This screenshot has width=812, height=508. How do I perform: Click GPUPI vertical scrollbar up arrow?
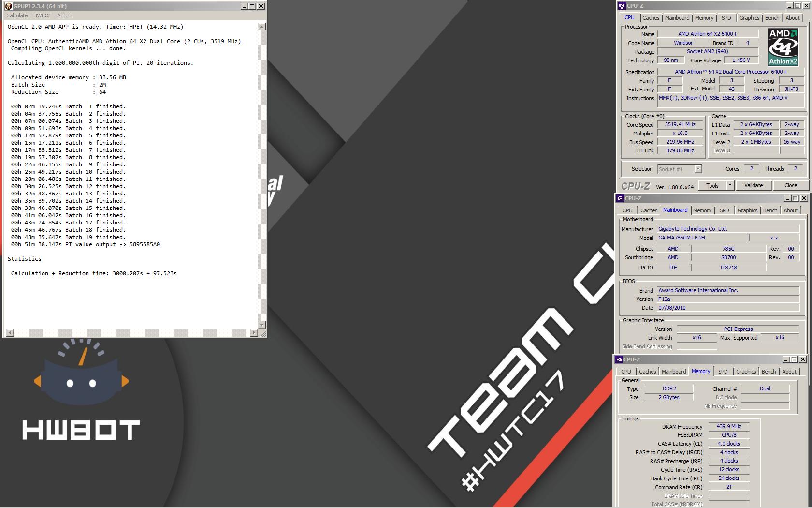tap(262, 27)
